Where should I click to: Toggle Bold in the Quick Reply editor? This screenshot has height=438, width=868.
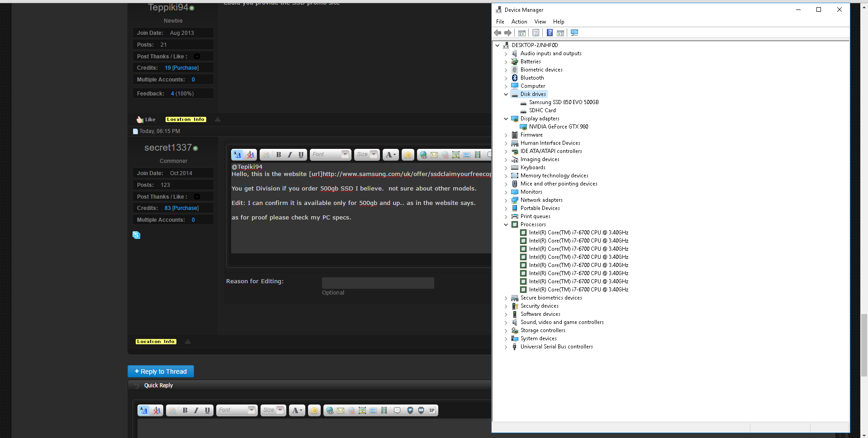click(185, 410)
